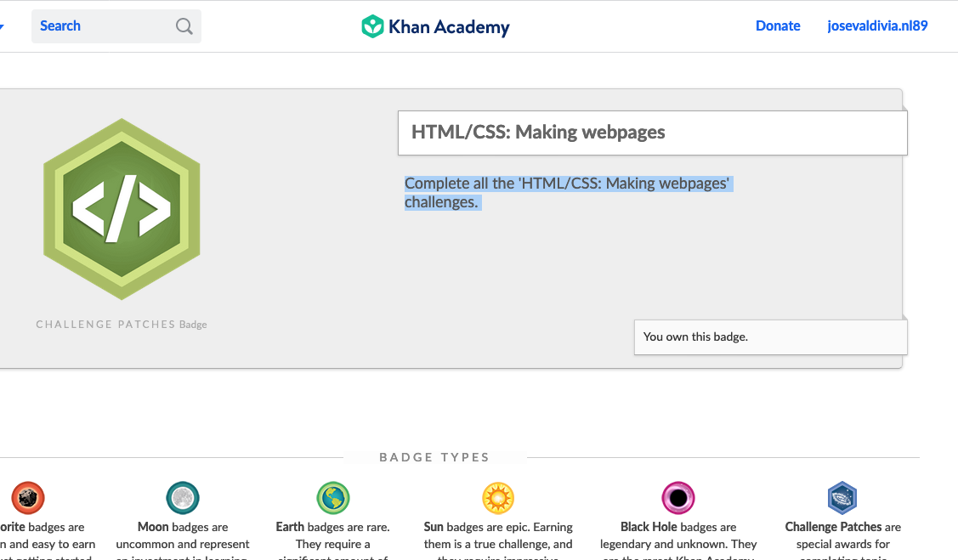Expand the dropdown arrow left of Search
This screenshot has height=560, width=958.
pos(2,26)
